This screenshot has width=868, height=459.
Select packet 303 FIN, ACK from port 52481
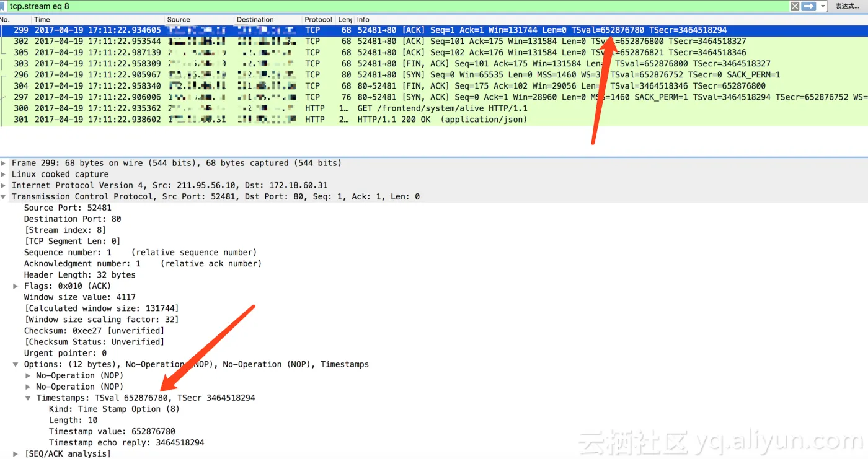pyautogui.click(x=434, y=63)
